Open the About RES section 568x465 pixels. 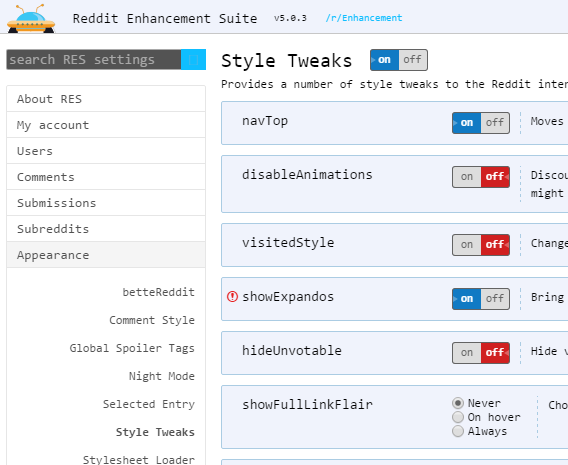click(106, 99)
